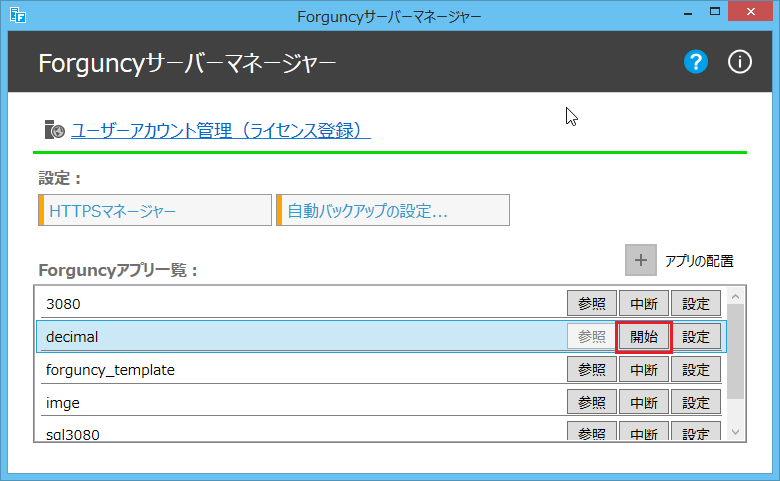Click 中断 for the 3080 app
This screenshot has width=780, height=481.
point(644,303)
